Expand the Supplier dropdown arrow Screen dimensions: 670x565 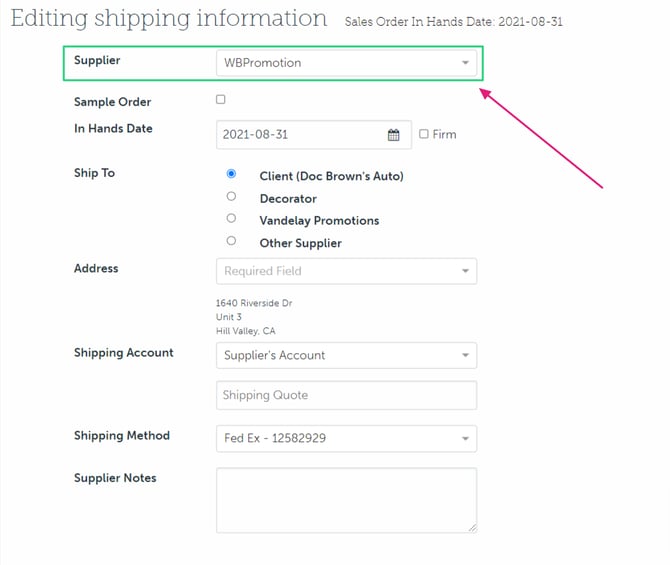(465, 63)
